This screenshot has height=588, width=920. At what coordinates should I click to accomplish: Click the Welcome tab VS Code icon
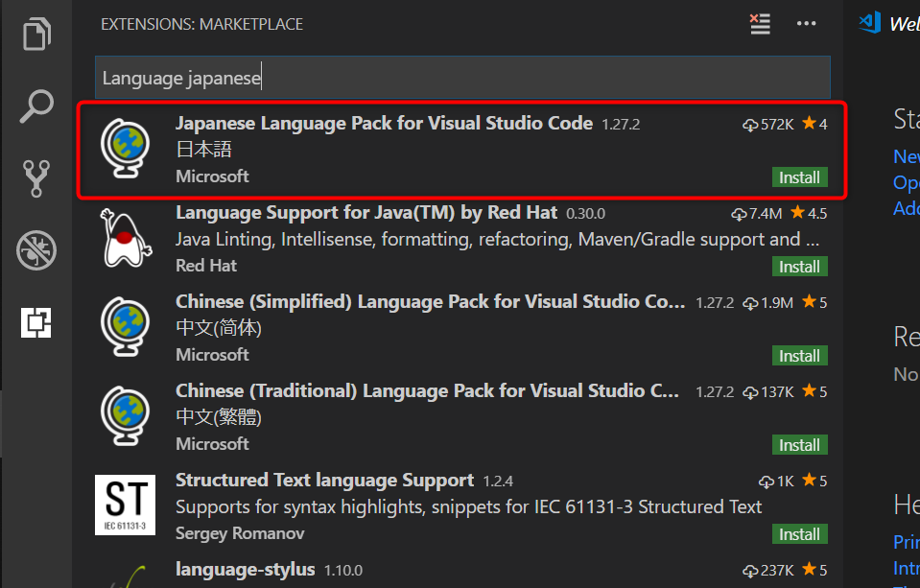(869, 22)
